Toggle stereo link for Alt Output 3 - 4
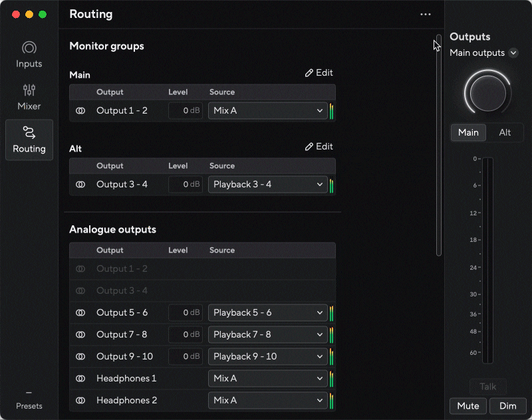The image size is (532, 420). coord(80,184)
